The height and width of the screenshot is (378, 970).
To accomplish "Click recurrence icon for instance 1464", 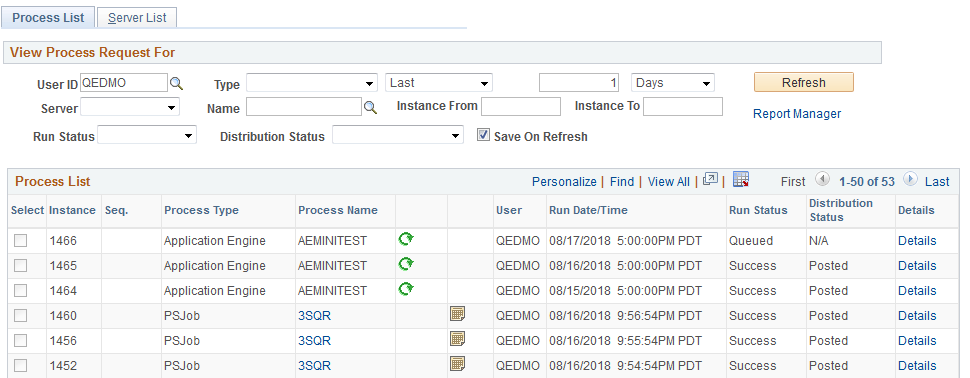I will (x=406, y=289).
